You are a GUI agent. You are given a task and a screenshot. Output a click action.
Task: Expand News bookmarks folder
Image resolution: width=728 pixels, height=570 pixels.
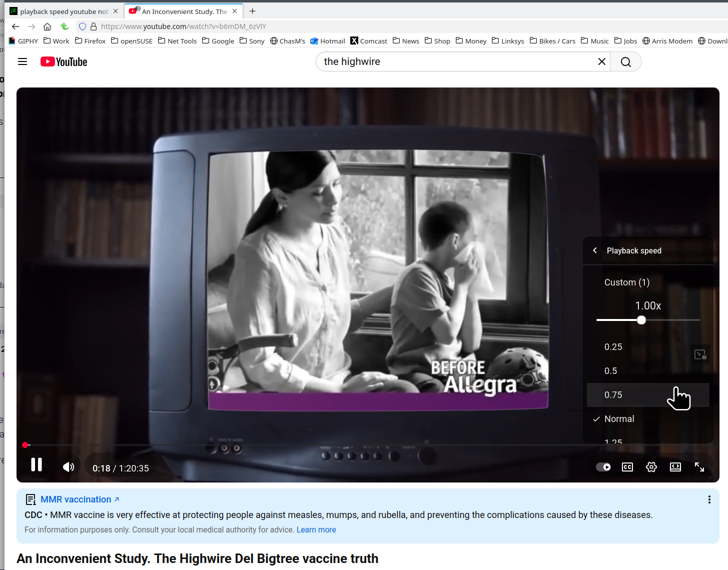click(x=406, y=41)
